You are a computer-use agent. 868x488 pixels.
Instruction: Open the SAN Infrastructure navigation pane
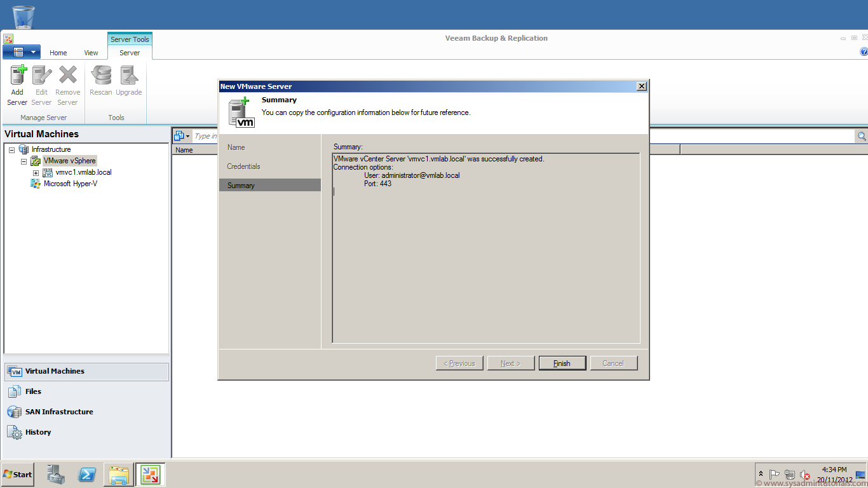(x=86, y=412)
